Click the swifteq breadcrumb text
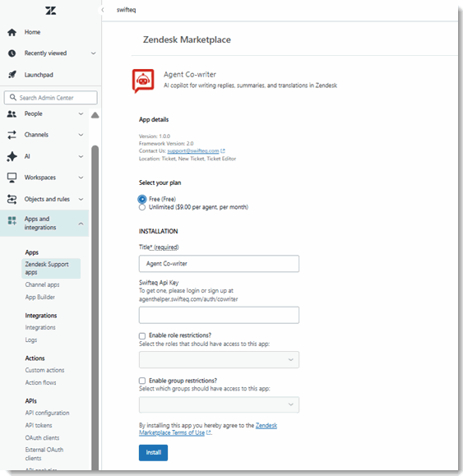 pyautogui.click(x=127, y=10)
